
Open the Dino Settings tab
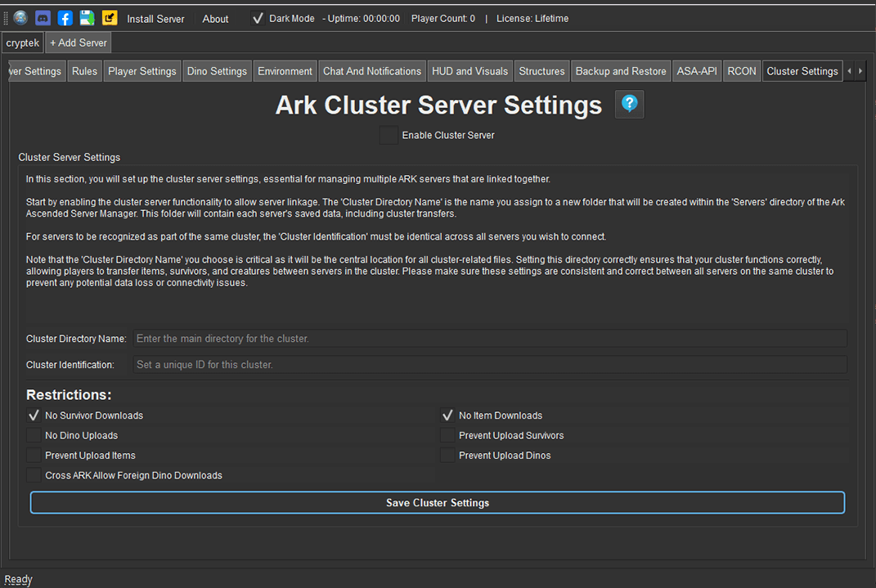217,71
